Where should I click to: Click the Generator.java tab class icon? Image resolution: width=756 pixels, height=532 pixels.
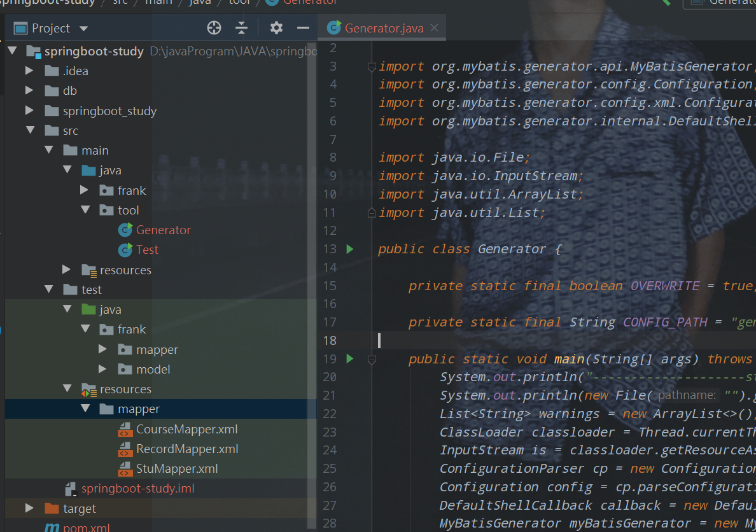click(x=333, y=28)
